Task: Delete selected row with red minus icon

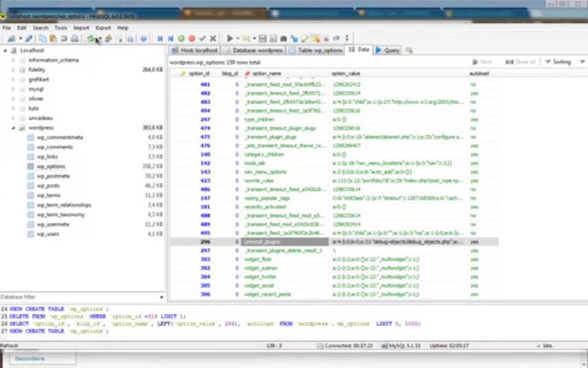Action: pos(191,38)
